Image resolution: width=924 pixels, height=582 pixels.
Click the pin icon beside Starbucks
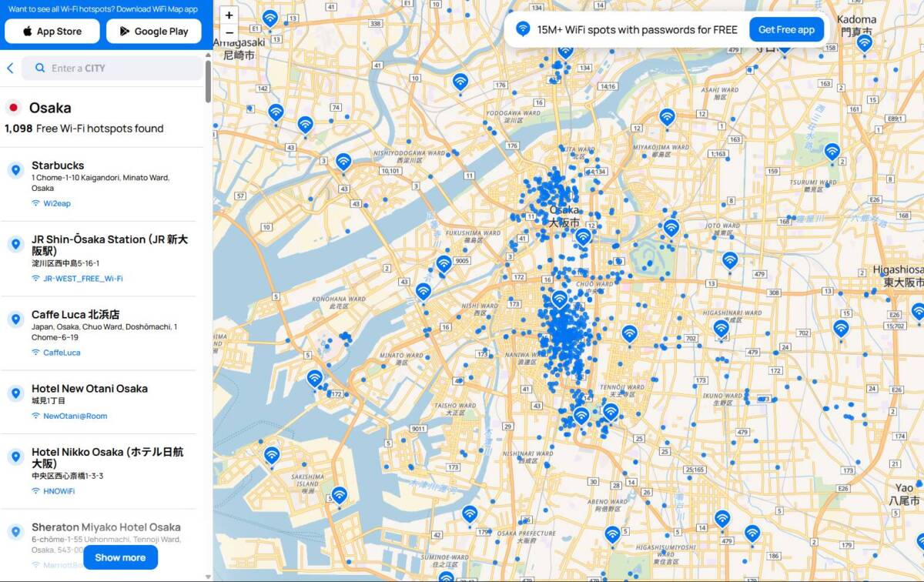point(15,169)
